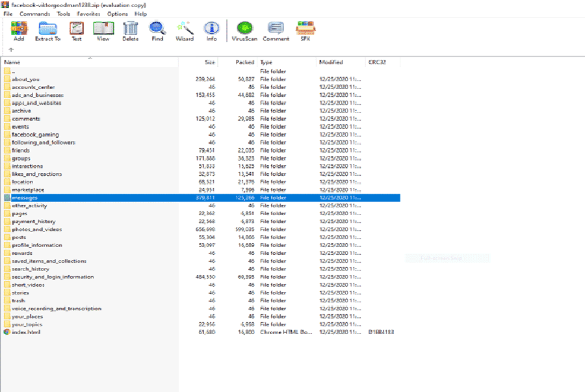Select the ads_and_businesses folder name
The image size is (585, 392).
38,95
